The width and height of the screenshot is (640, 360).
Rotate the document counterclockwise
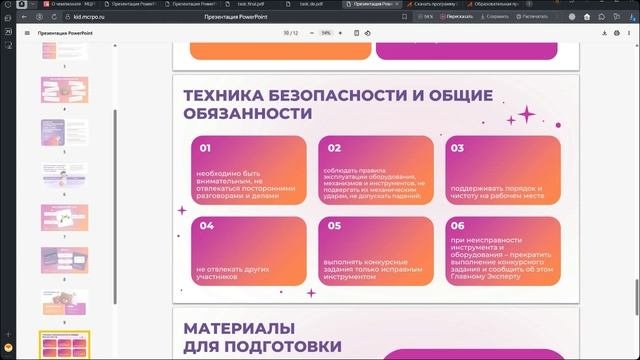pos(368,33)
